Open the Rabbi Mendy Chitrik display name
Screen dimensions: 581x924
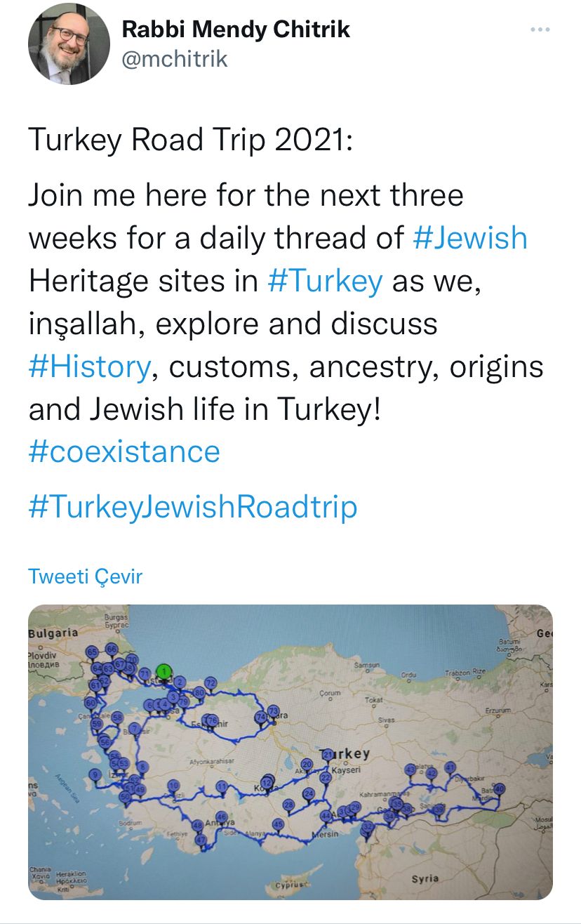point(236,29)
